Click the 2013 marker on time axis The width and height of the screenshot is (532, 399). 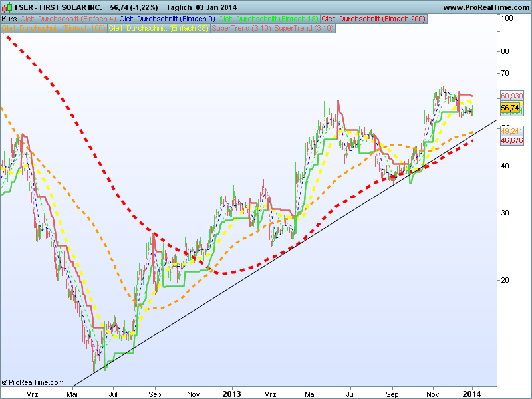[231, 394]
